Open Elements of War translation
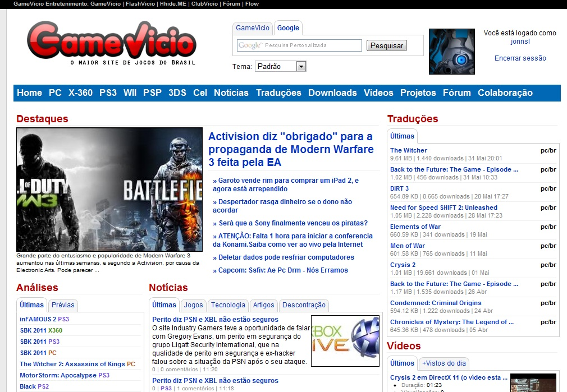 click(x=415, y=227)
